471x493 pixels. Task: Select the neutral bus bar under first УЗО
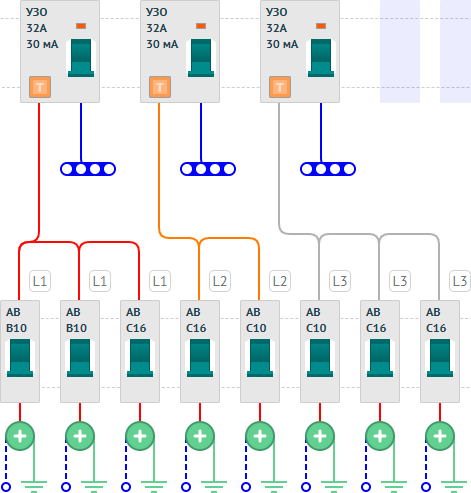click(88, 169)
